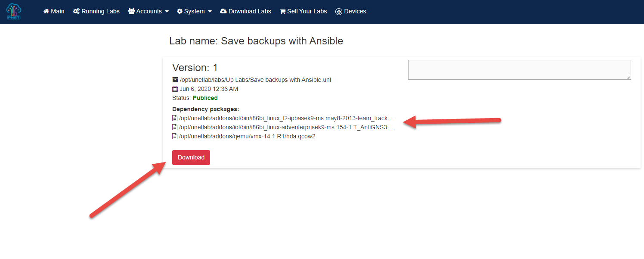Screen dimensions: 644x259
Task: Open the Download Labs menu item
Action: [245, 11]
